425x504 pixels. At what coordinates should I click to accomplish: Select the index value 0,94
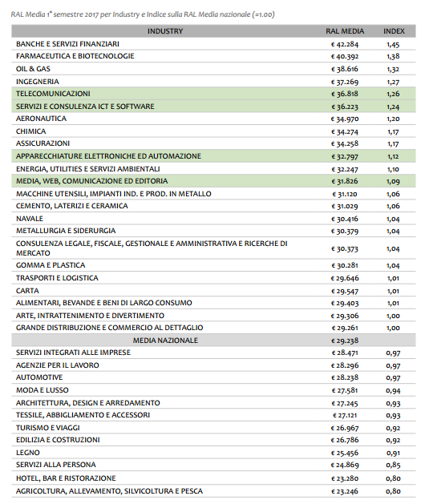[393, 391]
